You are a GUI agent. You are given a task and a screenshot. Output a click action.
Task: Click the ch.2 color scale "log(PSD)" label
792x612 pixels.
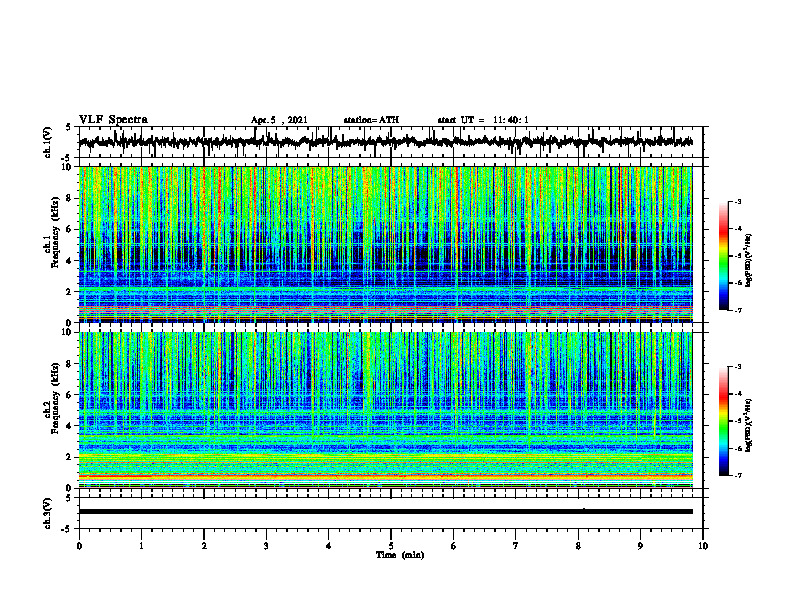point(750,425)
